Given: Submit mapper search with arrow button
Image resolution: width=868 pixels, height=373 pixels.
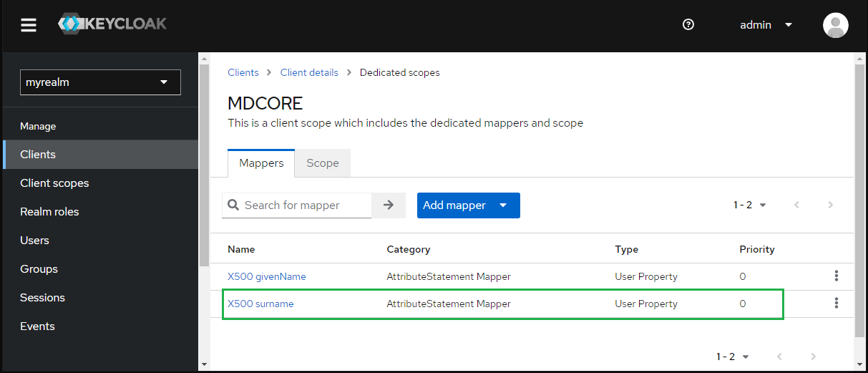Looking at the screenshot, I should 389,205.
